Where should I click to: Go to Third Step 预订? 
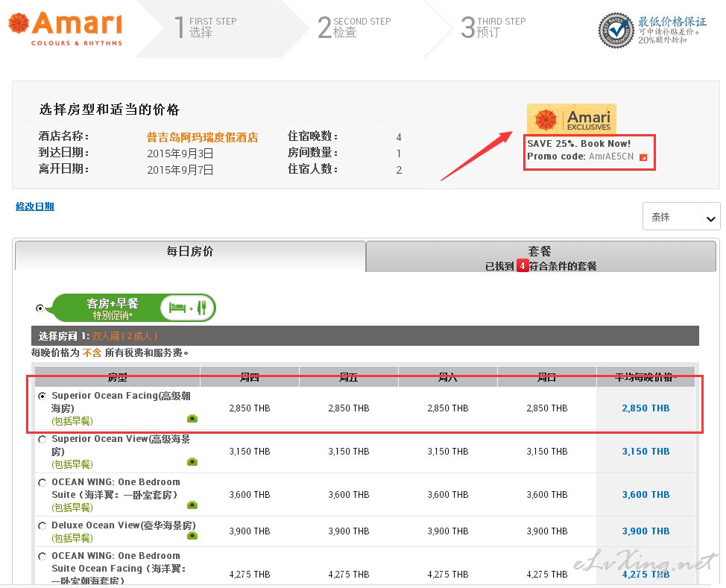[x=493, y=28]
